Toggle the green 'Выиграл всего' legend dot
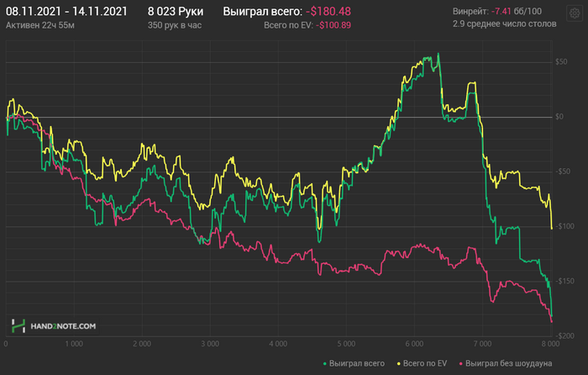 [x=325, y=364]
